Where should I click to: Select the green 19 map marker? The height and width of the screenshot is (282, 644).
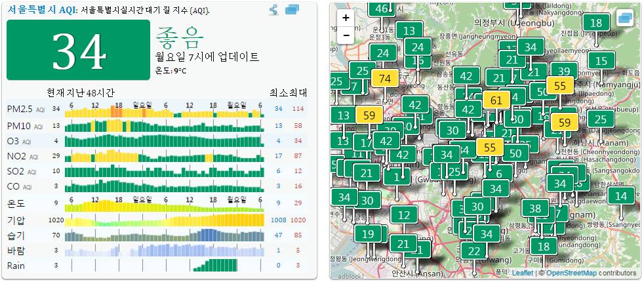click(368, 234)
